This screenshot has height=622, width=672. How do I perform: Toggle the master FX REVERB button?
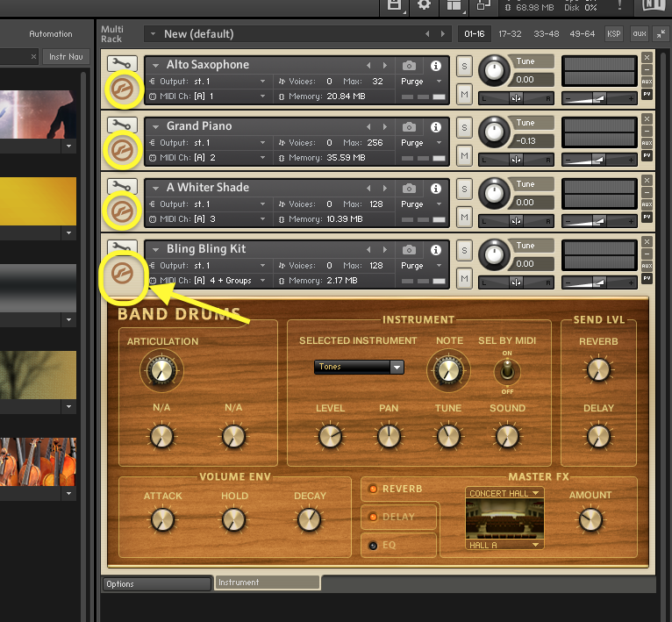(374, 489)
